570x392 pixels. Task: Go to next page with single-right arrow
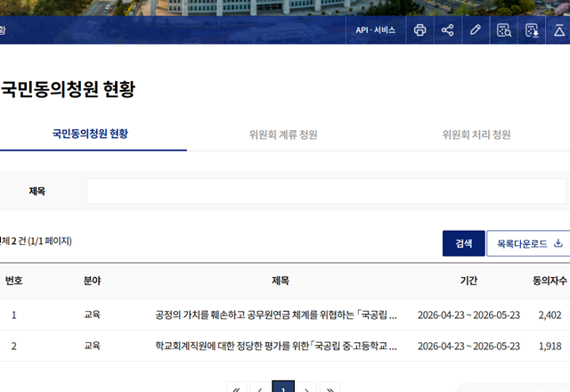click(306, 387)
